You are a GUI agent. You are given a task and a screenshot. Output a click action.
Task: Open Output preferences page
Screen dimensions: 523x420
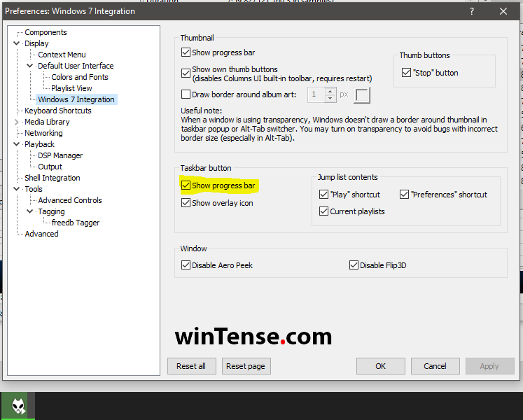(50, 167)
